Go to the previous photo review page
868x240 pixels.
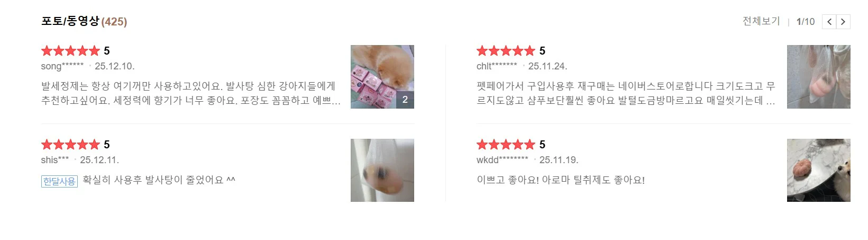[x=829, y=22]
